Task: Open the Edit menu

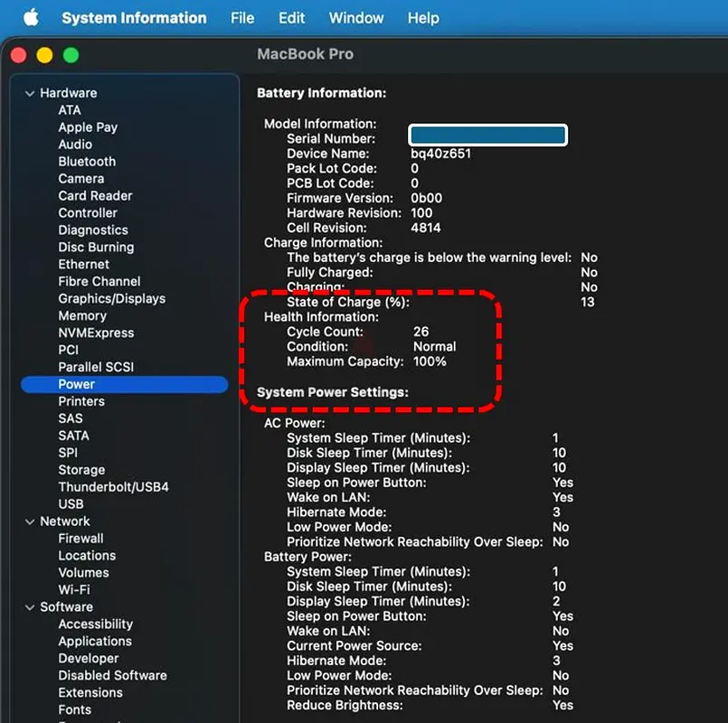Action: (291, 18)
